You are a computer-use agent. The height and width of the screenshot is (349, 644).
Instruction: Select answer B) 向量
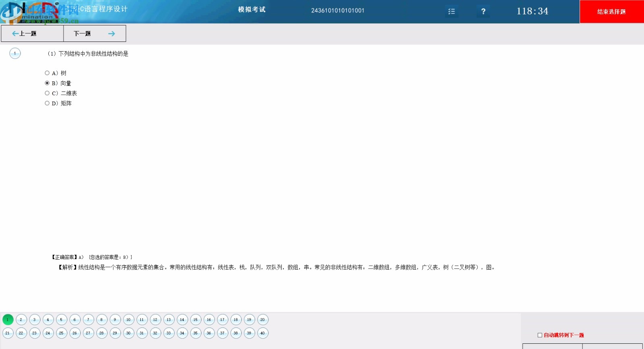pos(47,83)
